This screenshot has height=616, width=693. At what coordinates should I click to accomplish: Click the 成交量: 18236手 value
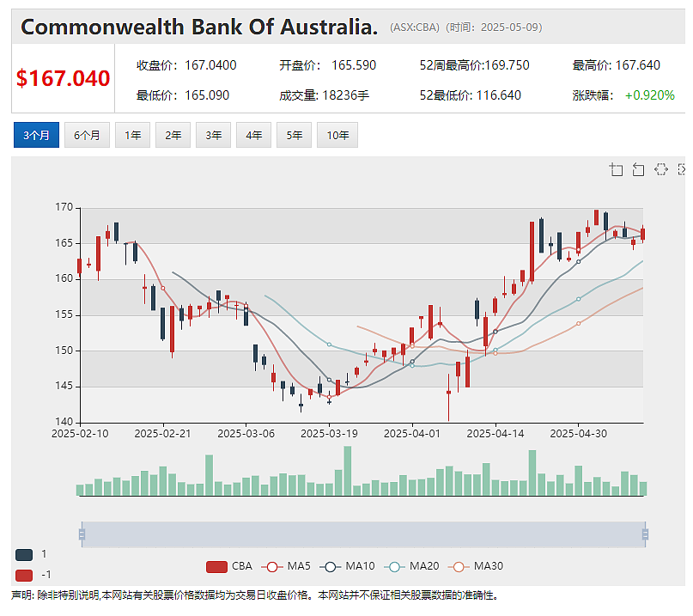324,95
